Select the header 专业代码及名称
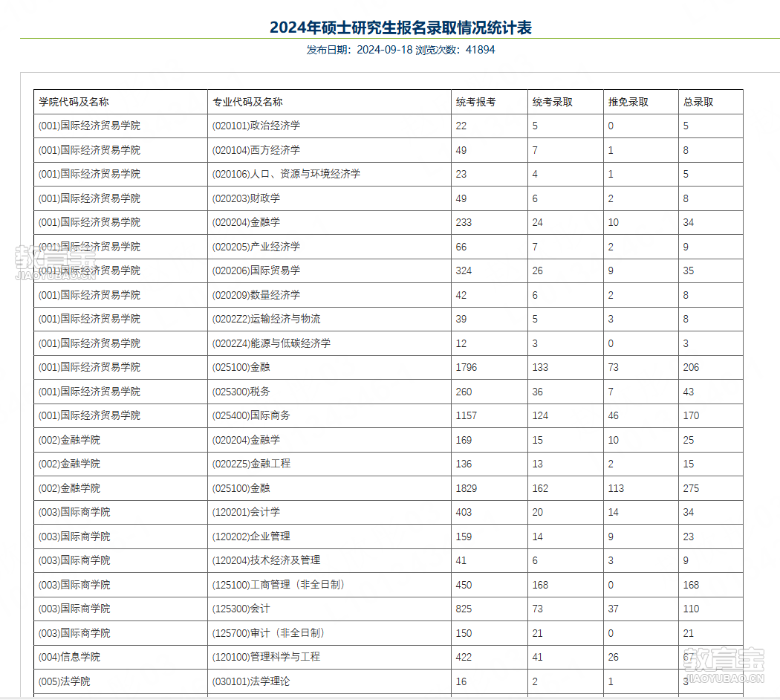The image size is (780, 700). 247,102
